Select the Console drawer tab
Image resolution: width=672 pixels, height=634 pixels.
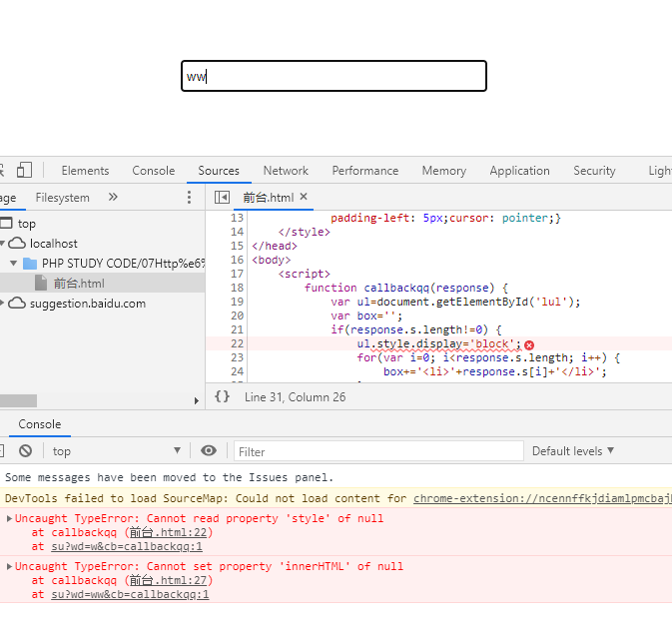39,424
